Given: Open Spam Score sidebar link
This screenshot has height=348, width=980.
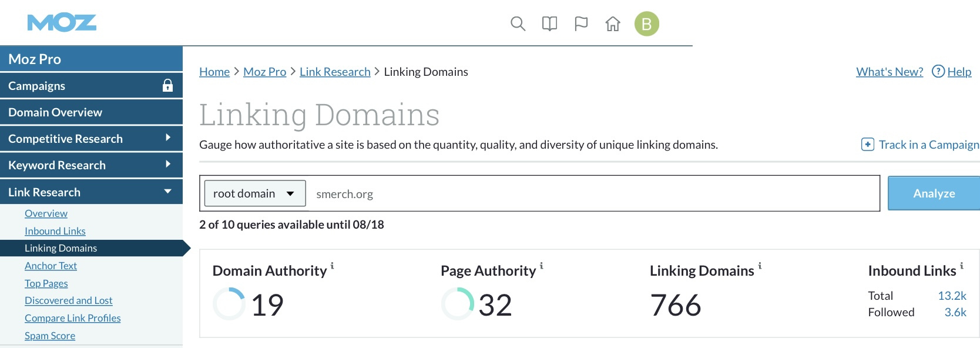Looking at the screenshot, I should pos(50,336).
